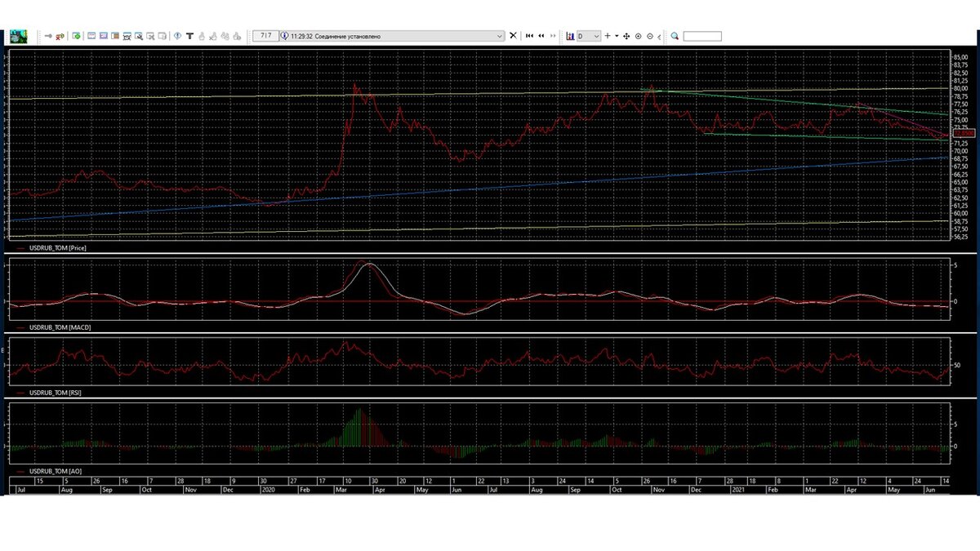This screenshot has width=980, height=551.
Task: Click the green arrow load icon
Action: pos(76,36)
